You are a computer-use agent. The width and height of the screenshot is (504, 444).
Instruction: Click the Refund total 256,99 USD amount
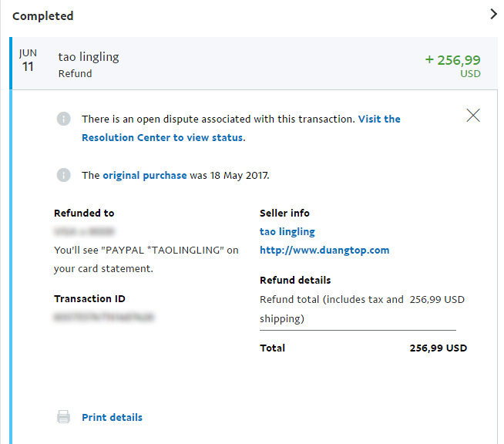(437, 299)
